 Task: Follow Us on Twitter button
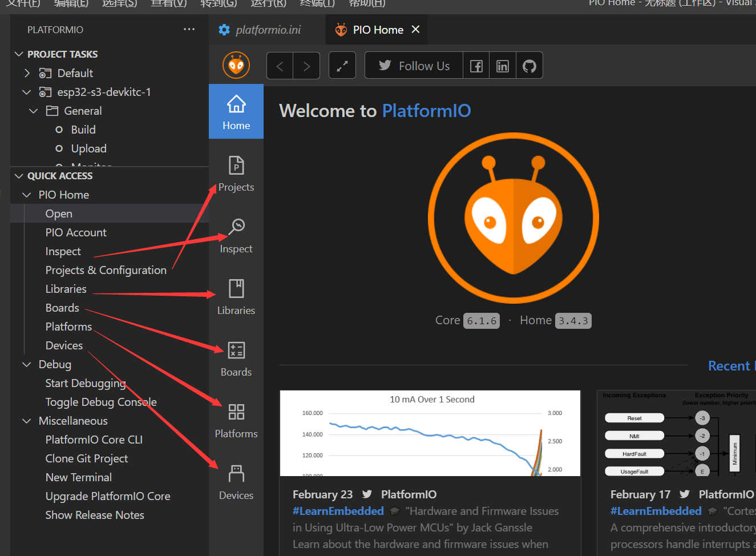(x=414, y=66)
